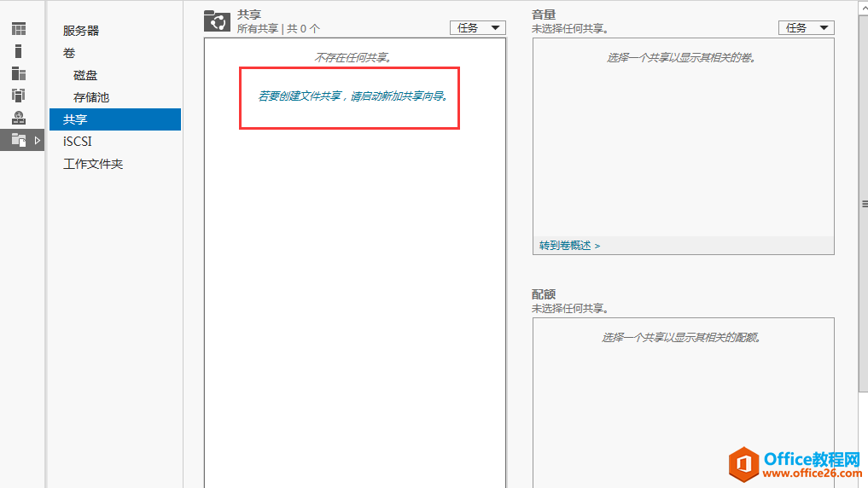The image size is (868, 488).
Task: Open 工作文件夹 in navigation
Action: point(93,164)
